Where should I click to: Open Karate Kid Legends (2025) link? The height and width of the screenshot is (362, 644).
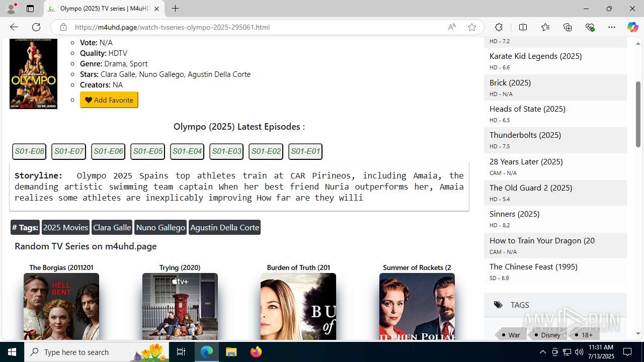(536, 56)
